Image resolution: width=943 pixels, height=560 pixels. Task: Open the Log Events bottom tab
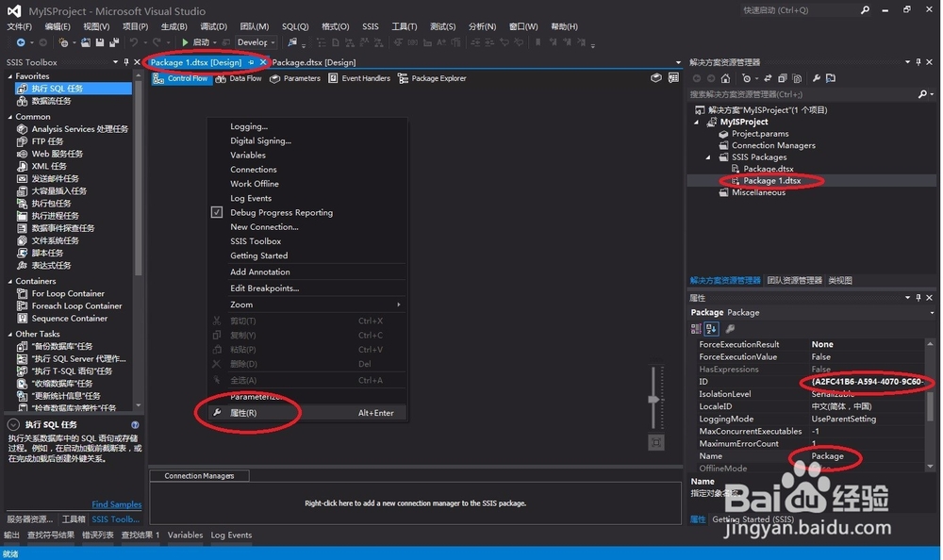[x=231, y=535]
